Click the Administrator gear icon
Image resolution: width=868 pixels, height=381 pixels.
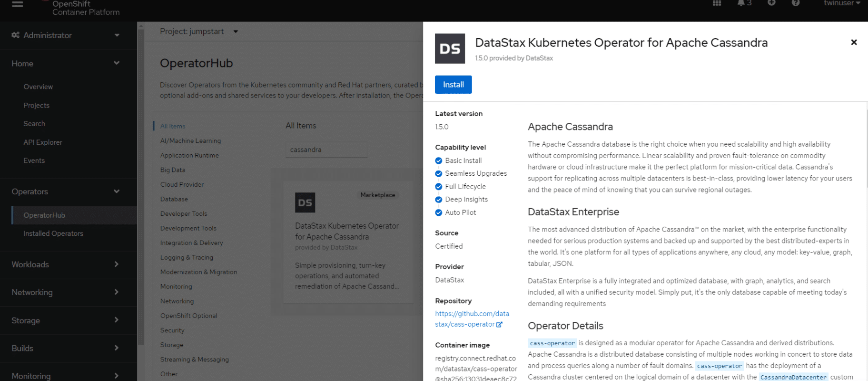point(16,35)
